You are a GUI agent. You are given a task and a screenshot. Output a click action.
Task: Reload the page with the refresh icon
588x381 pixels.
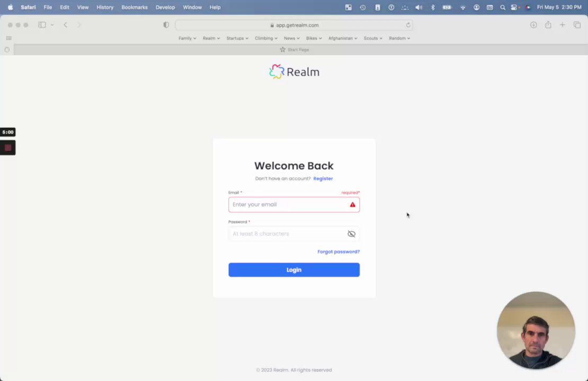pos(408,25)
